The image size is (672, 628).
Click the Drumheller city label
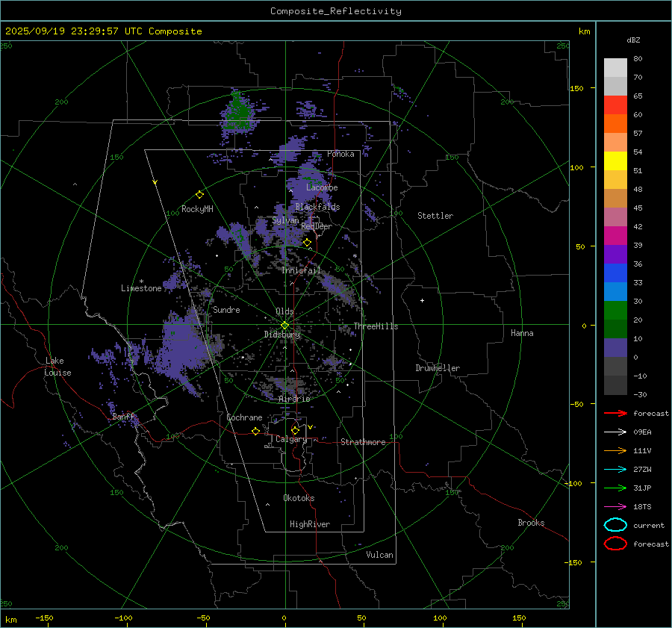pos(438,368)
